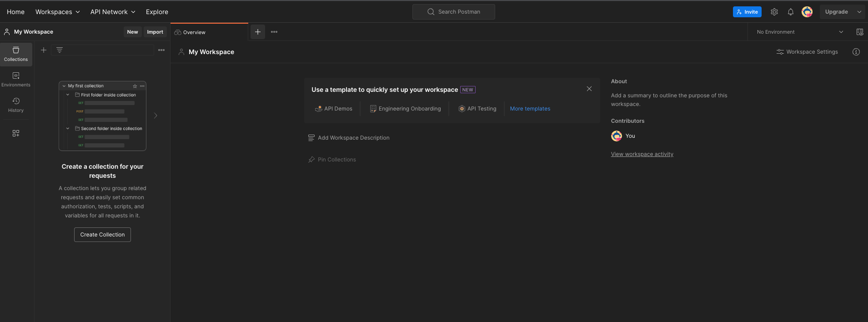868x322 pixels.
Task: Collapse First folder inside collection chevron
Action: [x=68, y=95]
